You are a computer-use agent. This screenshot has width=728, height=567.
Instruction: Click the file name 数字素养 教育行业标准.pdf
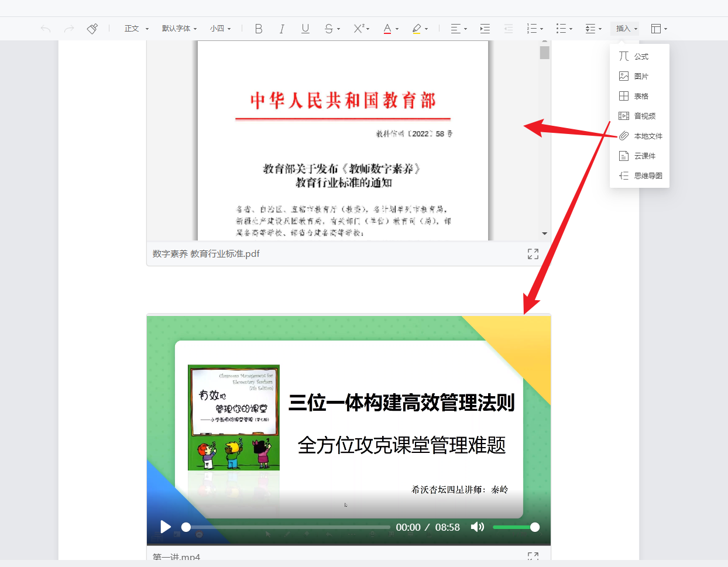pyautogui.click(x=206, y=254)
